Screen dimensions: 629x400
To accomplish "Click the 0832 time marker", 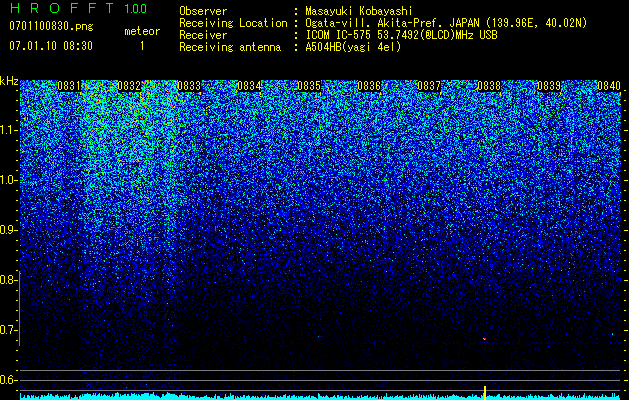I will coord(129,86).
